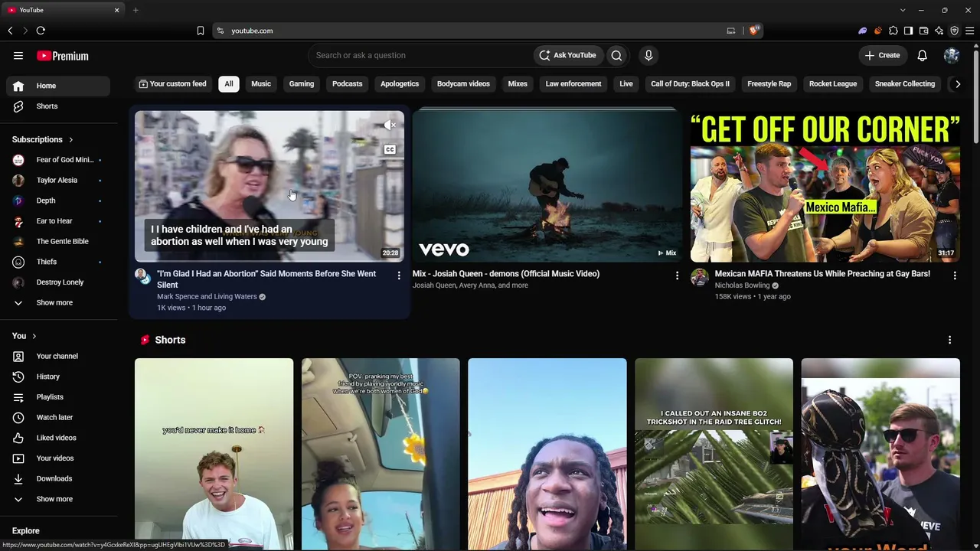Screen dimensions: 980x551
Task: Open the YouTube guide hamburger menu
Action: pyautogui.click(x=18, y=55)
